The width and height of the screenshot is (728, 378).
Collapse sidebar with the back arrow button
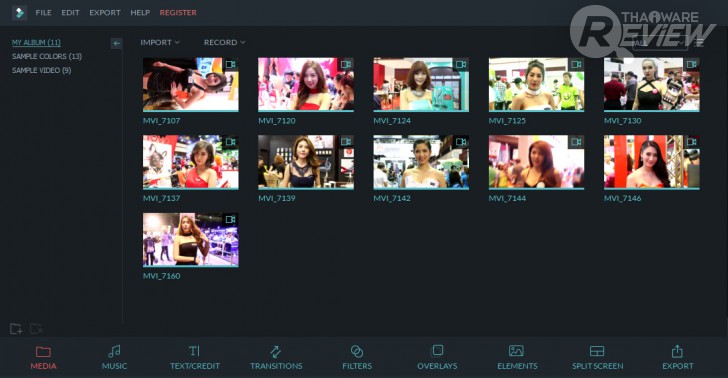point(117,43)
